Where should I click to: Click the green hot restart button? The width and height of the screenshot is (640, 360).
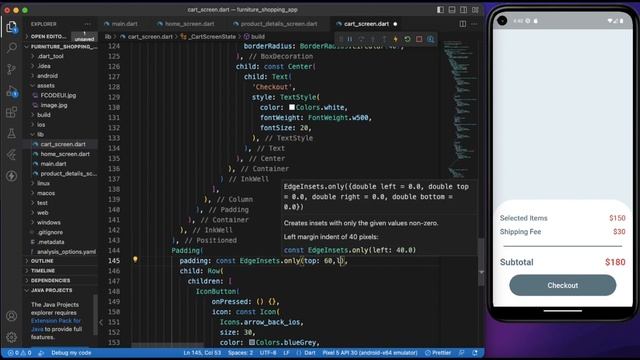407,39
